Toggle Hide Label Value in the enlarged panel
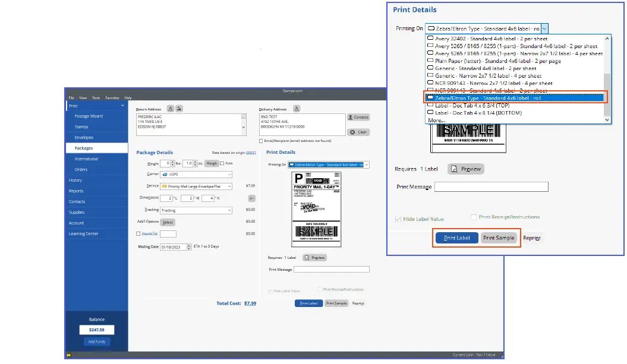 (398, 219)
